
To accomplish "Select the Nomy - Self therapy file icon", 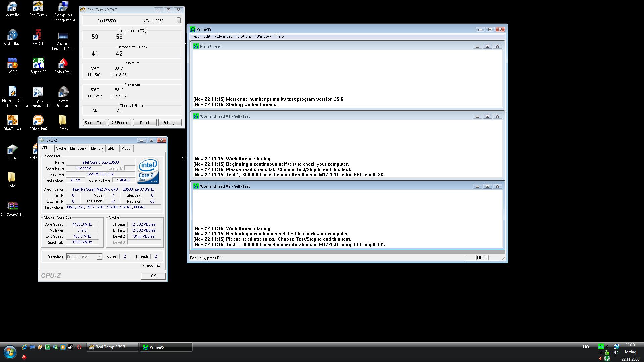I will [12, 97].
